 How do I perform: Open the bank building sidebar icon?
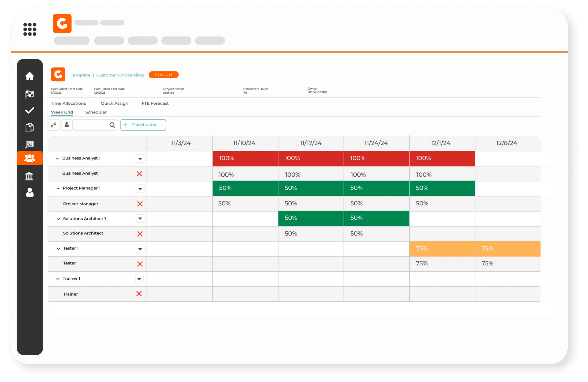point(29,176)
